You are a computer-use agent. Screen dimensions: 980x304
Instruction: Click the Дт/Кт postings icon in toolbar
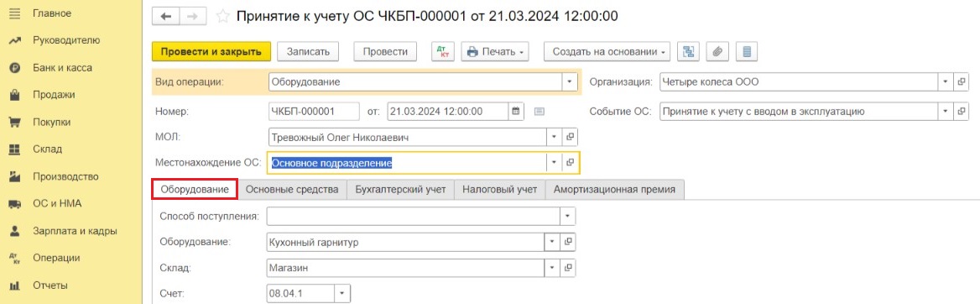click(443, 52)
